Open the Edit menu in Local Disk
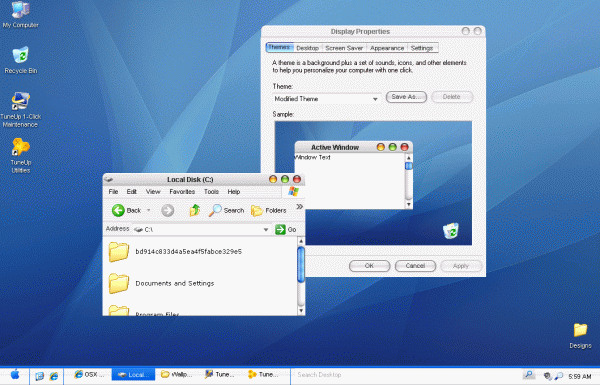 [x=132, y=192]
